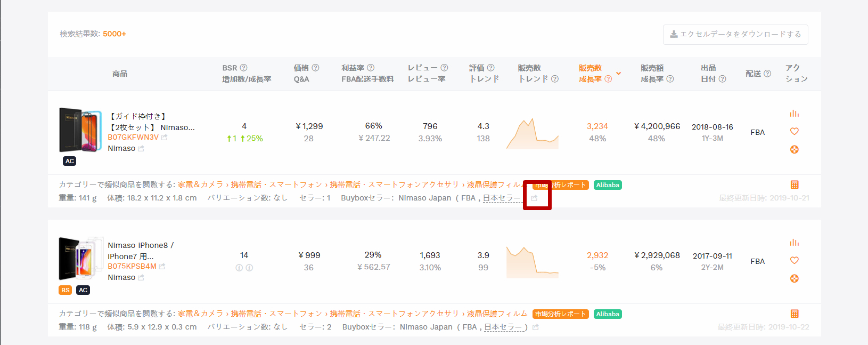The height and width of the screenshot is (345, 868).
Task: Open help icon next to 販売額 成長率 header
Action: click(x=670, y=79)
